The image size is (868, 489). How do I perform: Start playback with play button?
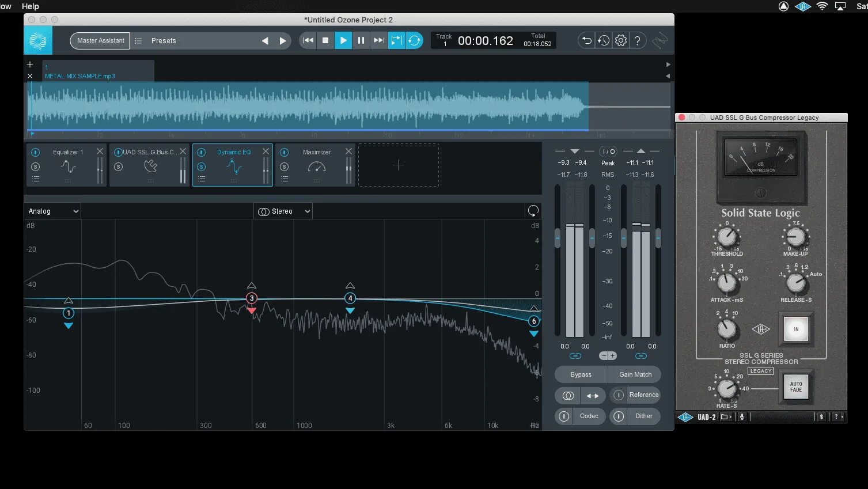click(x=343, y=40)
